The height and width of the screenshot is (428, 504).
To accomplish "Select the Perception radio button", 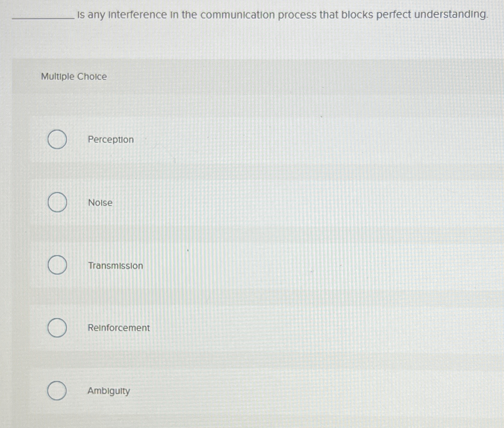I will coord(57,140).
